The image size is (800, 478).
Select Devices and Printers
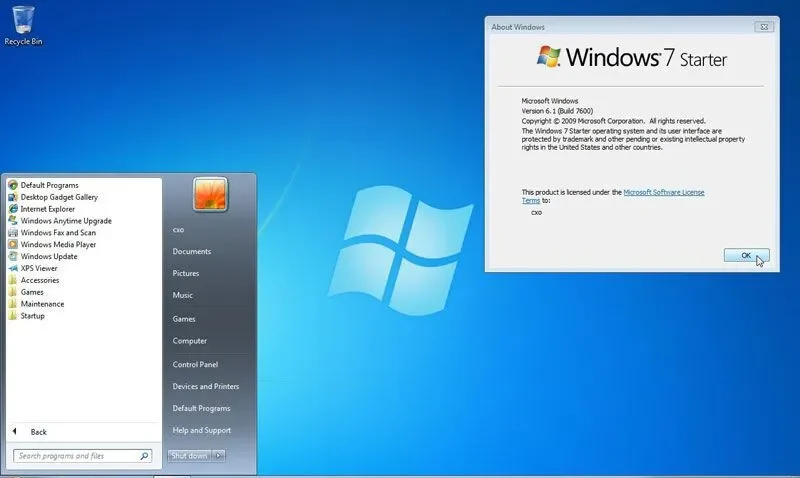point(205,387)
